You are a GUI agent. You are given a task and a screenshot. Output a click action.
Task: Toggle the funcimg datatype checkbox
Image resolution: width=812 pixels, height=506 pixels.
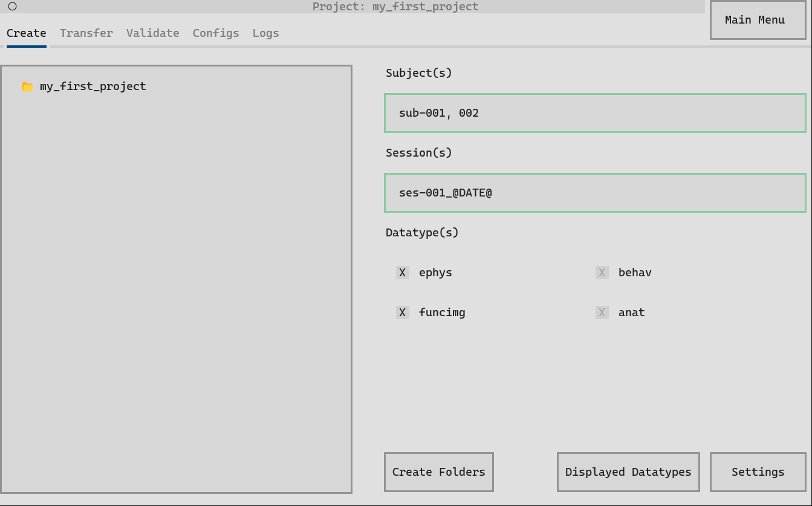point(403,313)
